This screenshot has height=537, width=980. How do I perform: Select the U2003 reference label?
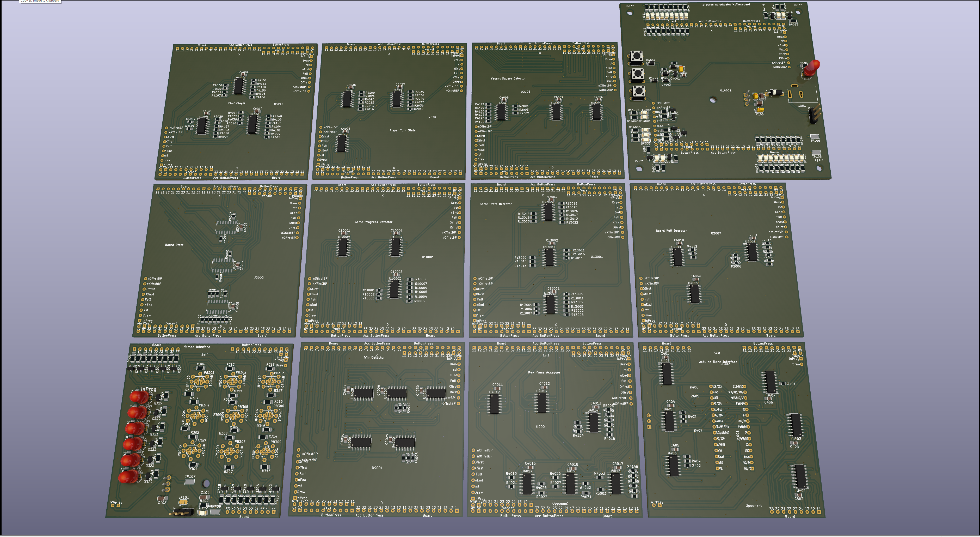(x=525, y=92)
